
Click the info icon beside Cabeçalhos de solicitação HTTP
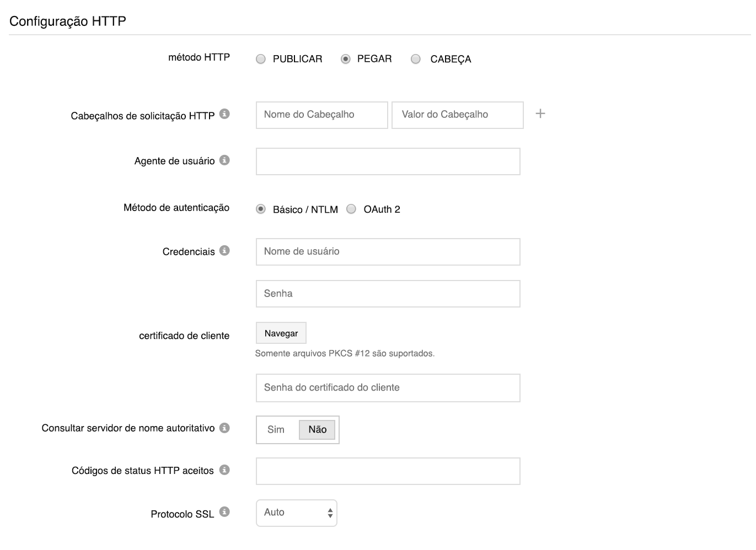pos(224,114)
